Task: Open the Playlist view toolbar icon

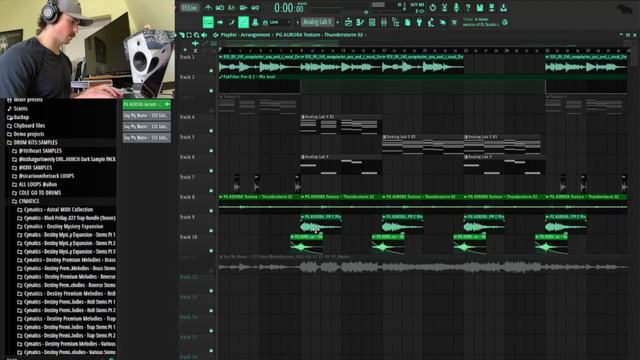Action: pos(348,22)
